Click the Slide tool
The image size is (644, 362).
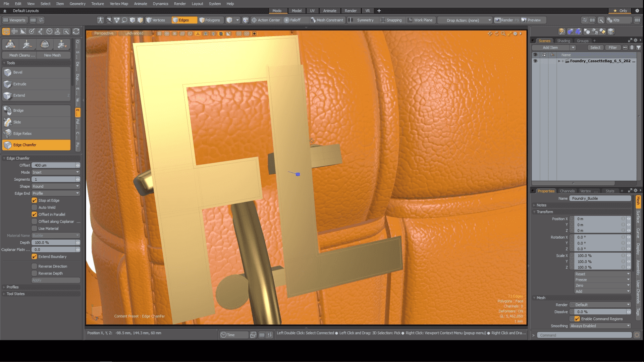[x=17, y=122]
